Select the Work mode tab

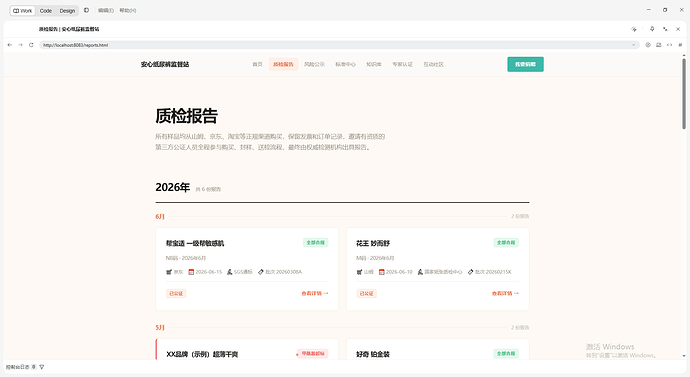pos(22,11)
